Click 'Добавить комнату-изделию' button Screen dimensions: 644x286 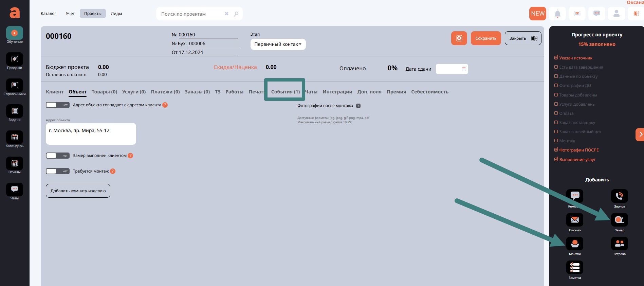coord(78,191)
